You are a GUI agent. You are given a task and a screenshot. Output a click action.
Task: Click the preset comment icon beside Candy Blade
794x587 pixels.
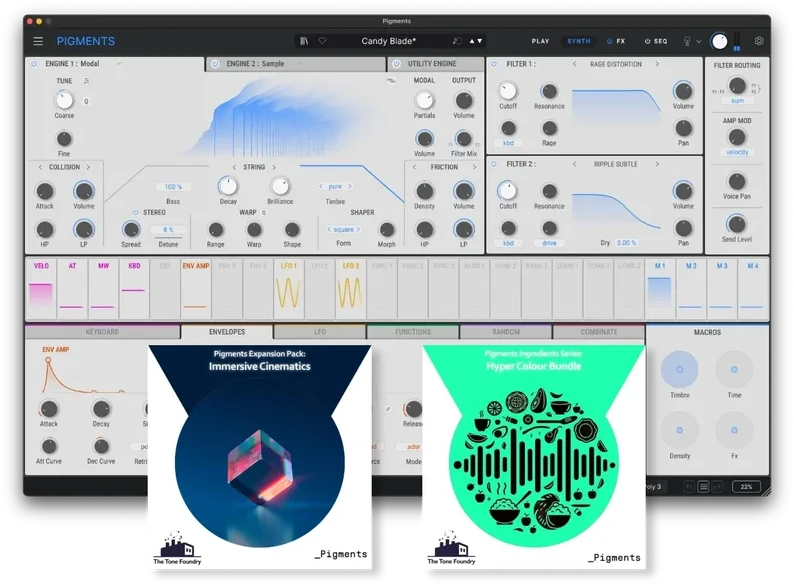tap(457, 41)
